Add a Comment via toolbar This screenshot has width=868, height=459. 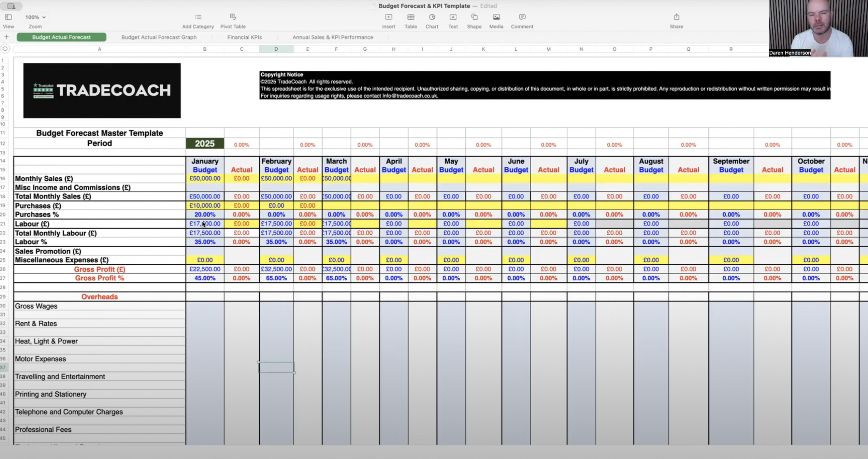point(522,17)
